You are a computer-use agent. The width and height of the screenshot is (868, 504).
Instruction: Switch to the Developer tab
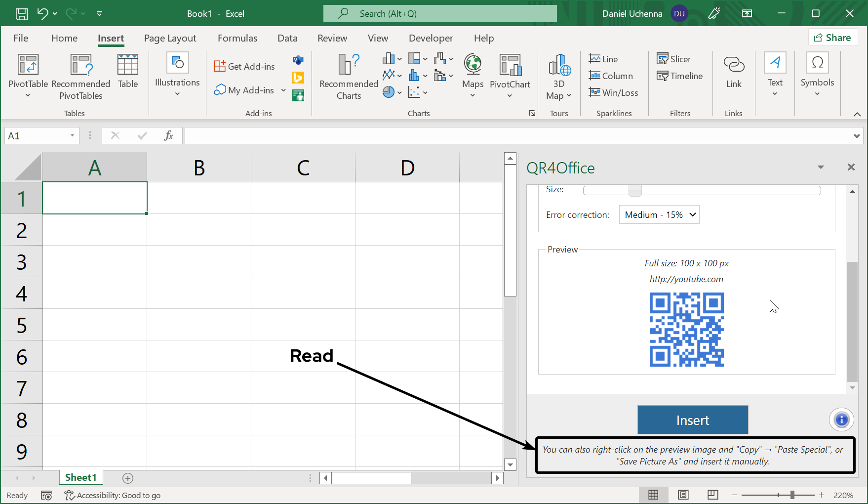(431, 39)
